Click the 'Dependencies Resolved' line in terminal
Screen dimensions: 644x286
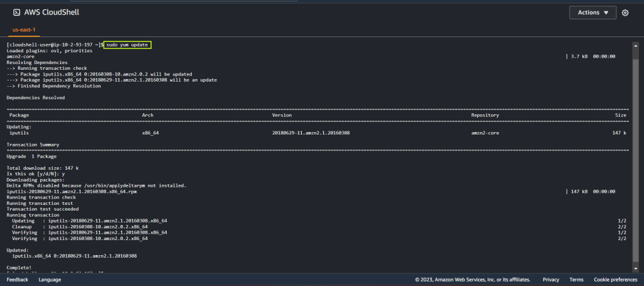tap(35, 97)
